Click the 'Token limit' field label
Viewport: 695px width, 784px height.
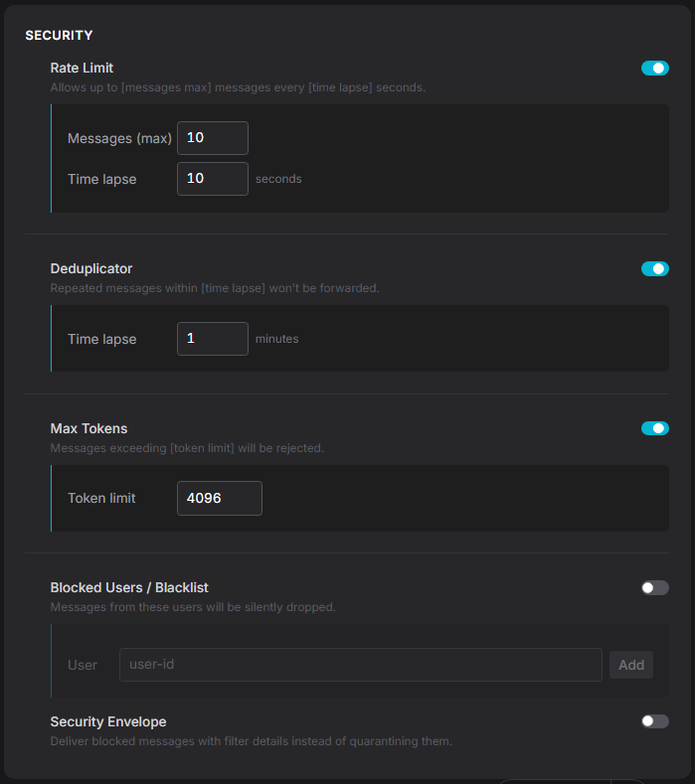[101, 499]
